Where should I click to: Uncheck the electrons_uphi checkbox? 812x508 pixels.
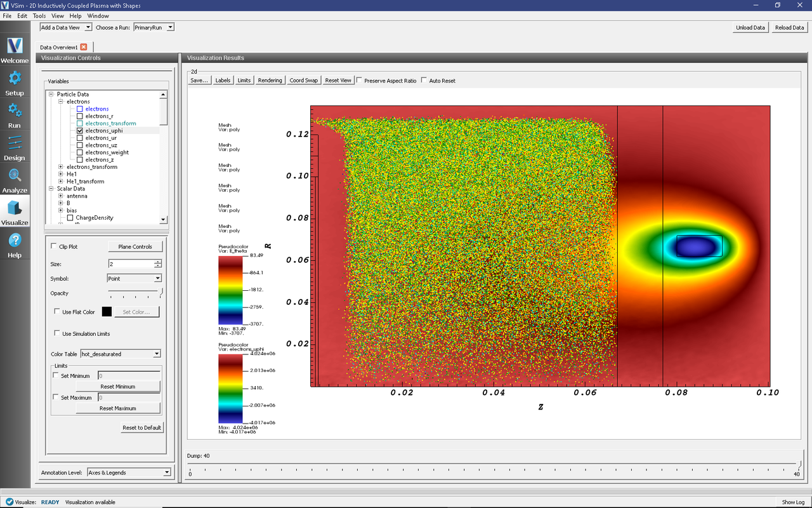[x=79, y=131]
